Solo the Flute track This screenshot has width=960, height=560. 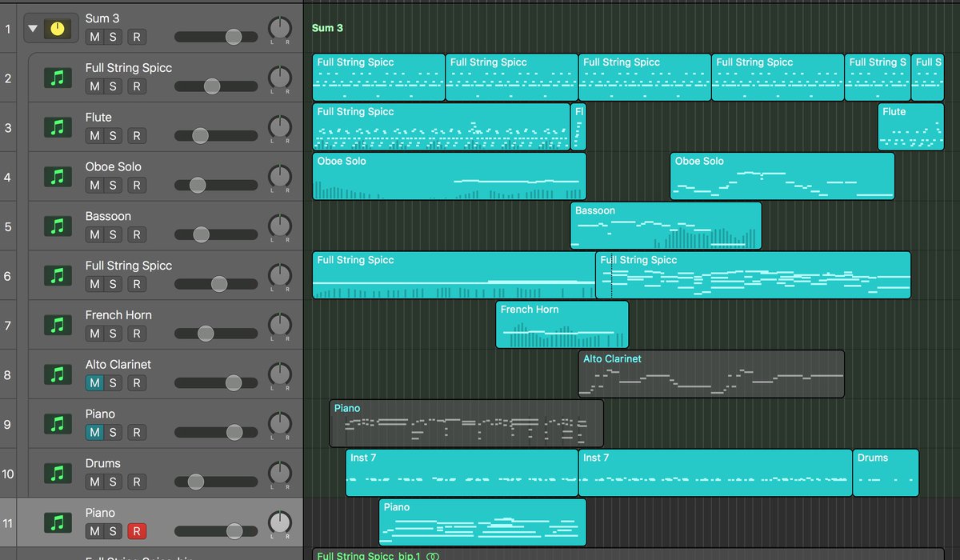113,136
